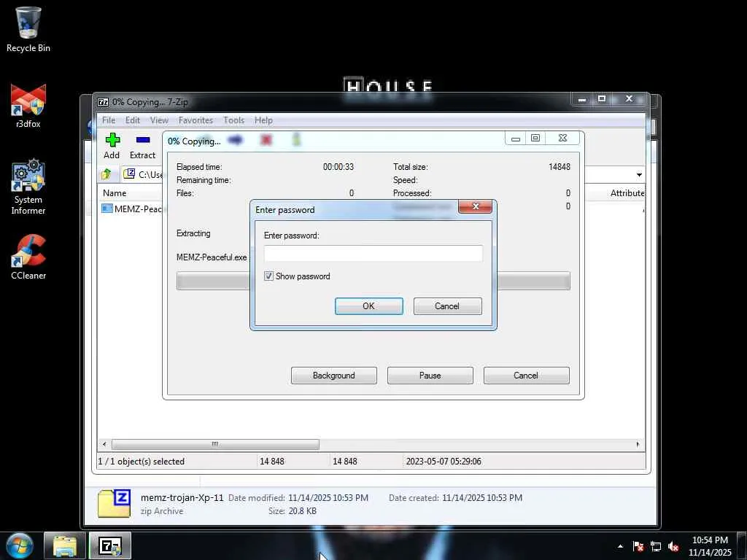Image resolution: width=747 pixels, height=560 pixels.
Task: Click the Show desktop strip at taskbar end
Action: coord(742,545)
